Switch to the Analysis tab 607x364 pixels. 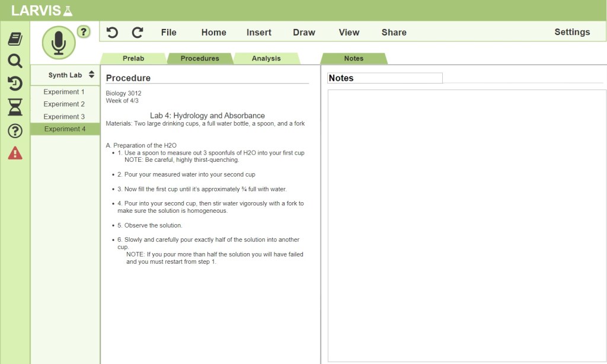pos(266,59)
